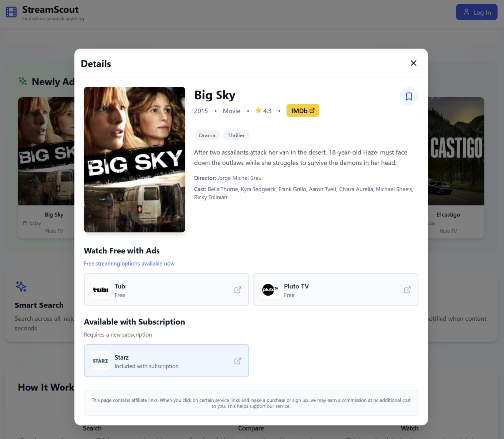Screen dimensions: 504x439
Task: Click the El castigo movie thumbnail
Action: tap(456, 151)
